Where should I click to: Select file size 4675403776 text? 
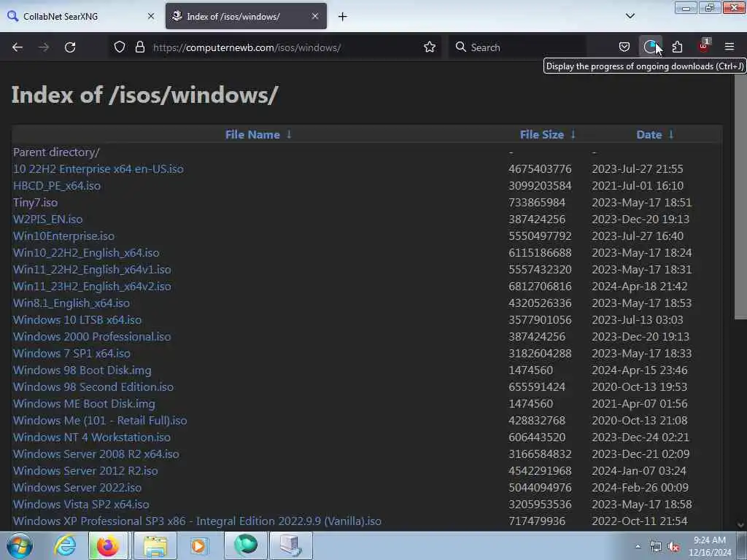click(x=540, y=169)
